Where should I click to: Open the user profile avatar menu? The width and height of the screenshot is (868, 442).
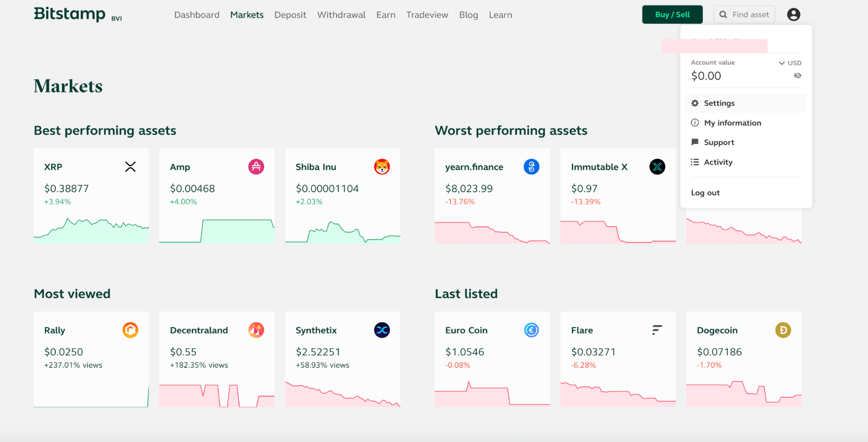point(794,15)
